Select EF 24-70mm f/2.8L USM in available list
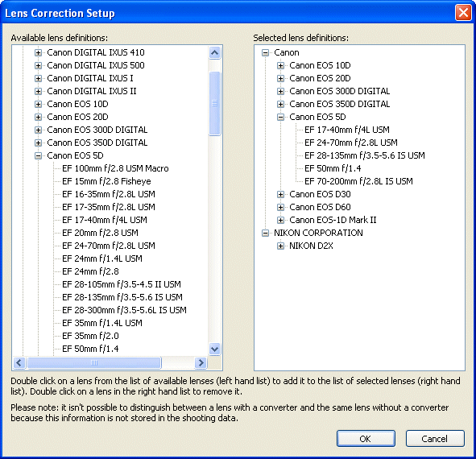Image resolution: width=476 pixels, height=459 pixels. [109, 246]
